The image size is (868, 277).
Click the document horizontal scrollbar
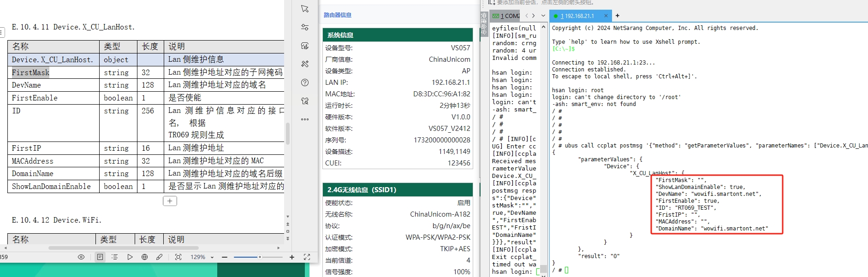(124, 248)
